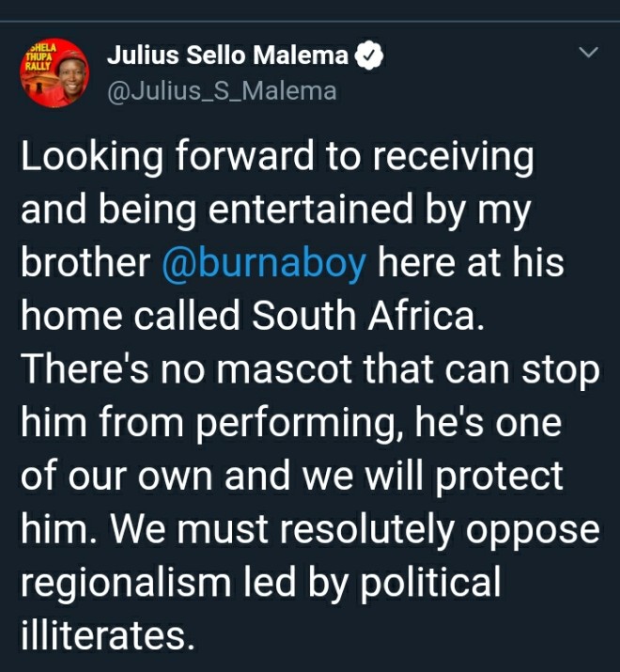Click the words 'South Africa' in tweet
The image size is (620, 672).
(x=368, y=316)
